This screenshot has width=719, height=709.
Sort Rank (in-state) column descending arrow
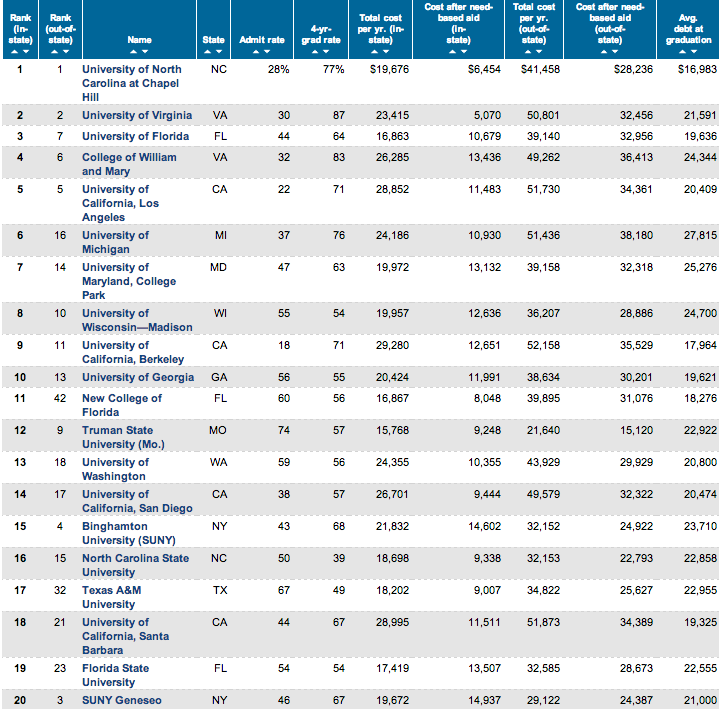pyautogui.click(x=26, y=52)
